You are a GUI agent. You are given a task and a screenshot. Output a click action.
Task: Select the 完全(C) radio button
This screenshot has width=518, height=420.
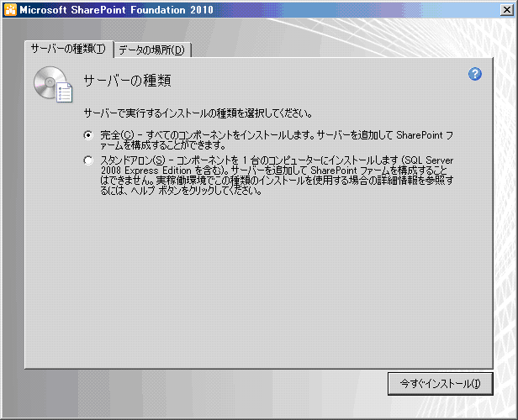tap(88, 135)
